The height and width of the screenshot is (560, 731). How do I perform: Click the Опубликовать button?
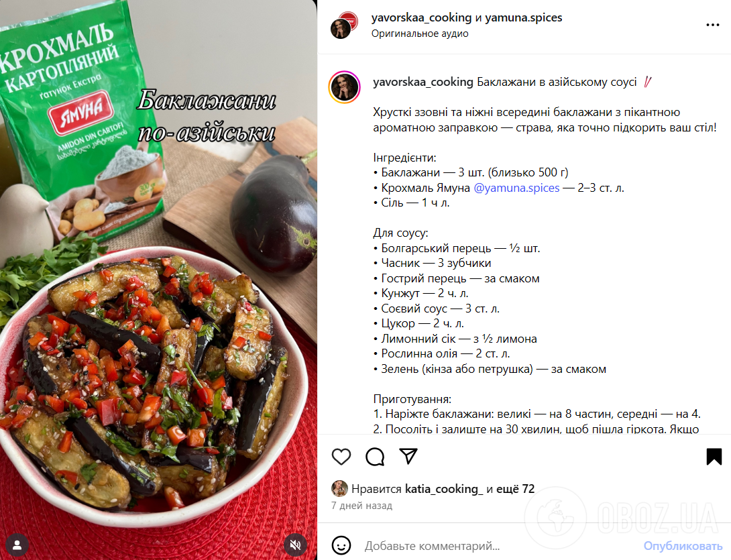click(x=683, y=545)
